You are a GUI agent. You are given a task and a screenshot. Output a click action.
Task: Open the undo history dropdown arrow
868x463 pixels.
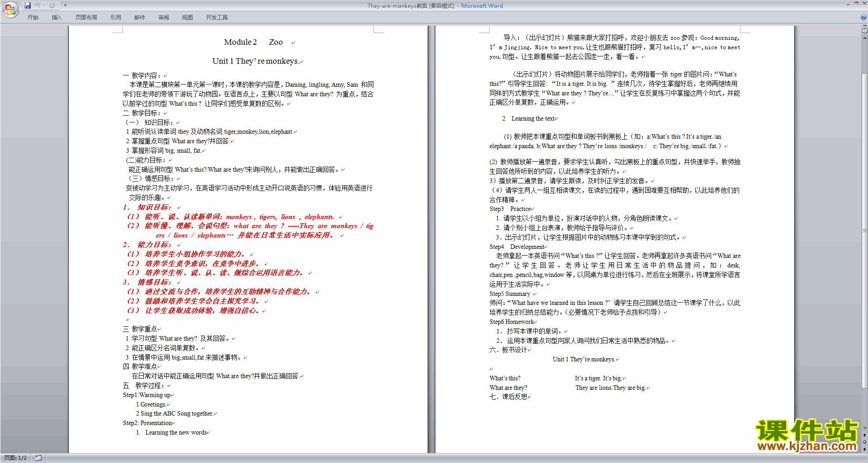pyautogui.click(x=44, y=5)
